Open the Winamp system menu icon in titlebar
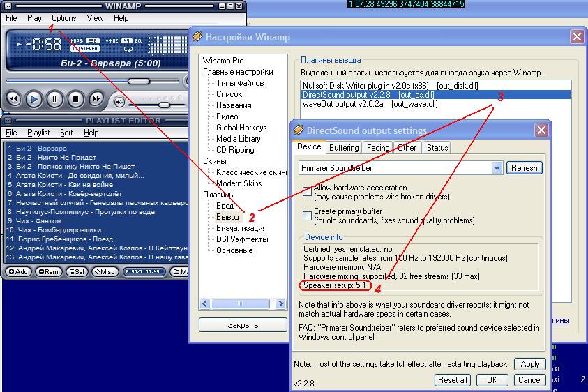 point(8,6)
